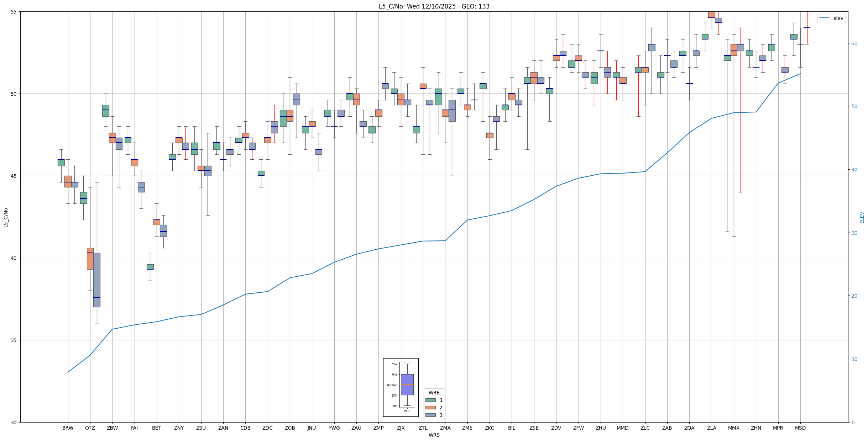Click the tall blue-gray OTZ box
Viewport: 868px width, 441px height.
pyautogui.click(x=96, y=280)
